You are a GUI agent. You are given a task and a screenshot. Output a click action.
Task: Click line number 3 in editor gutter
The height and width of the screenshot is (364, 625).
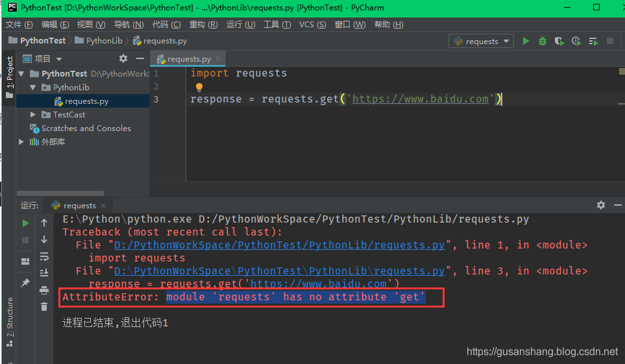[x=156, y=99]
